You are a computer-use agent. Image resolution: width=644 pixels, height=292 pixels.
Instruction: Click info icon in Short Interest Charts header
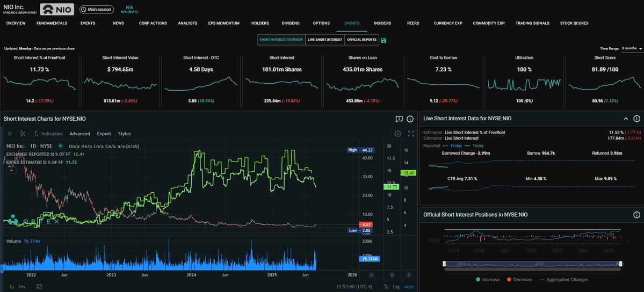click(x=410, y=119)
